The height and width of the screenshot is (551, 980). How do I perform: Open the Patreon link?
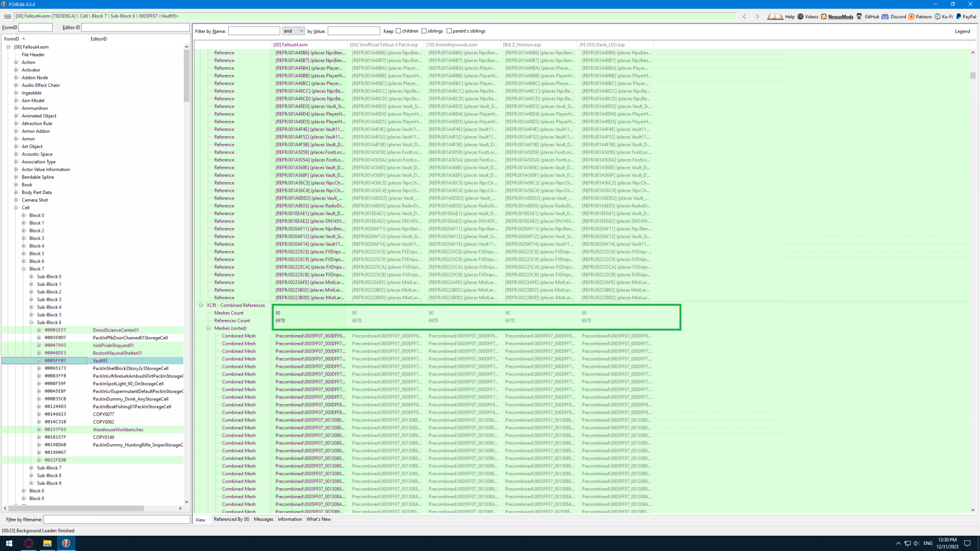(923, 16)
